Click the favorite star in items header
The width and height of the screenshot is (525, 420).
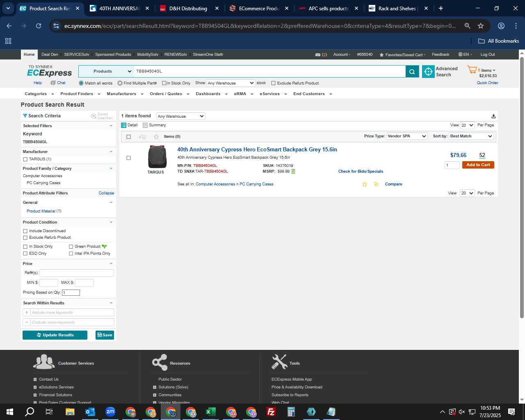(x=156, y=137)
